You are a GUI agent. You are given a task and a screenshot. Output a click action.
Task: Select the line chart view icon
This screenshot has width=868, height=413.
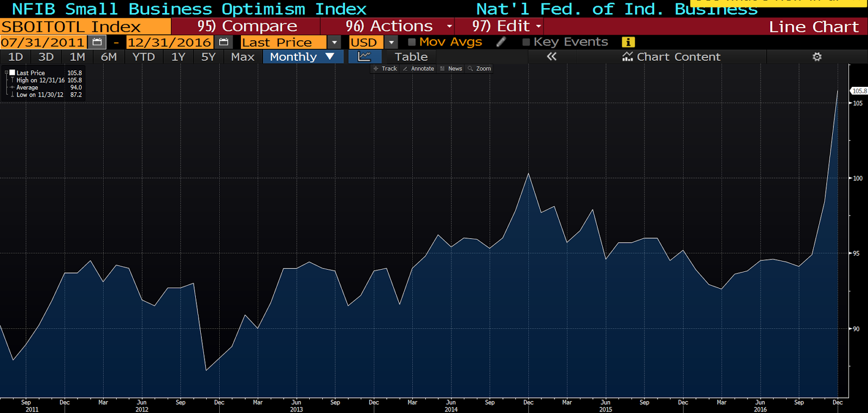point(365,56)
